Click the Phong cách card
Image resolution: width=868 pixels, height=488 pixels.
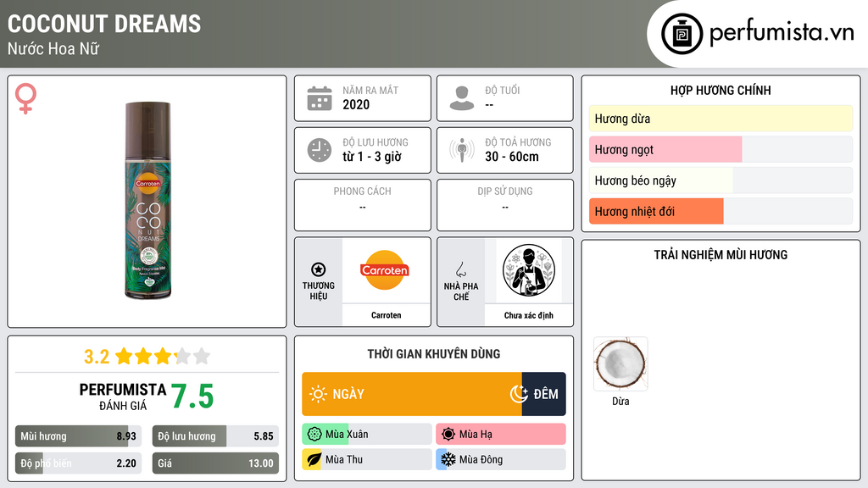[x=363, y=205]
